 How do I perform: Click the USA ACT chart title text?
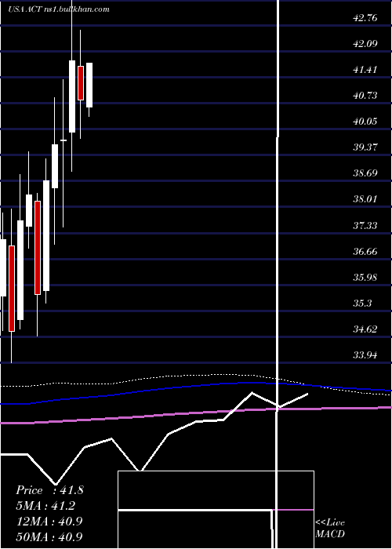pyautogui.click(x=59, y=9)
